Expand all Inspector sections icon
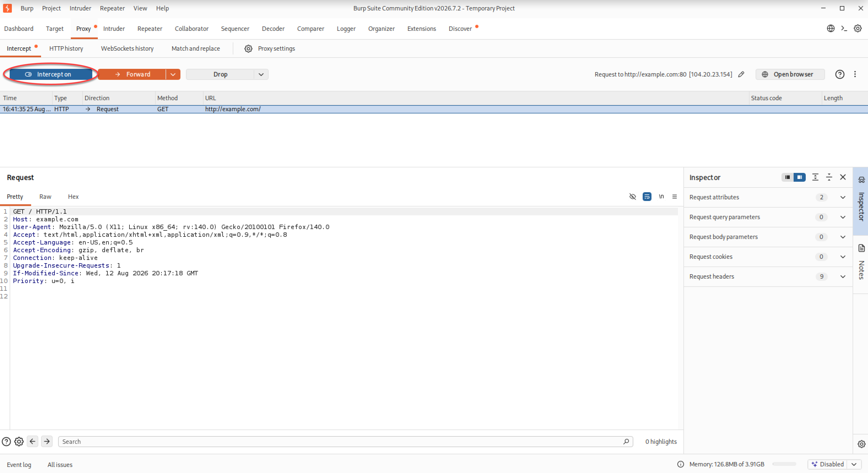Screen dimensions: 868x473 pyautogui.click(x=815, y=177)
